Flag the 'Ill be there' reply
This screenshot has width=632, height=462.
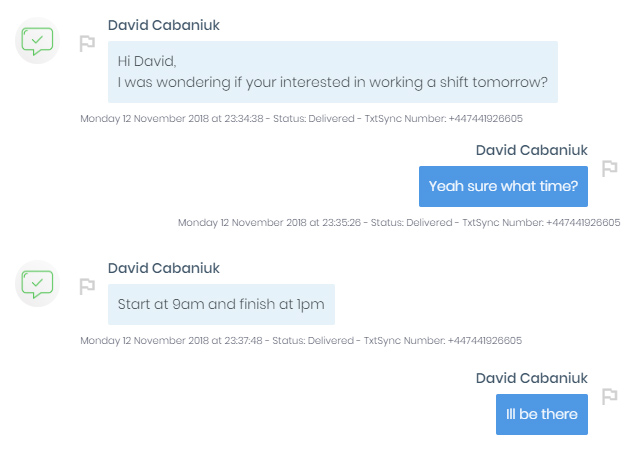tap(609, 396)
